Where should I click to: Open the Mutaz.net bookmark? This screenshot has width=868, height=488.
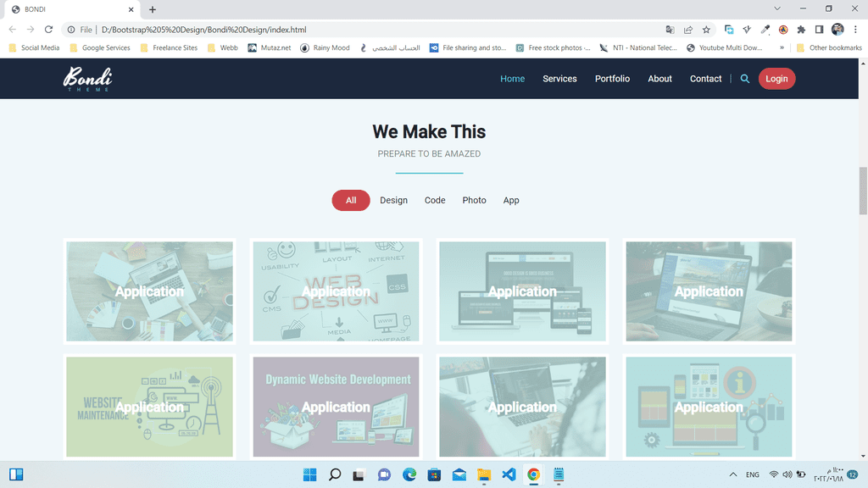click(x=270, y=47)
